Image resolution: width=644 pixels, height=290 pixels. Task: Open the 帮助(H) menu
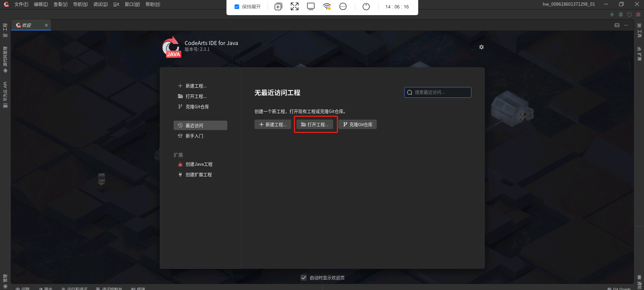click(x=153, y=4)
